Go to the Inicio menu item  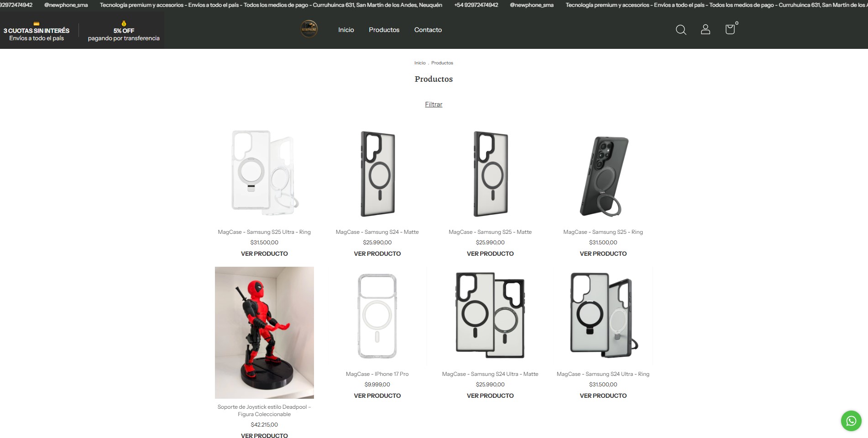click(346, 30)
